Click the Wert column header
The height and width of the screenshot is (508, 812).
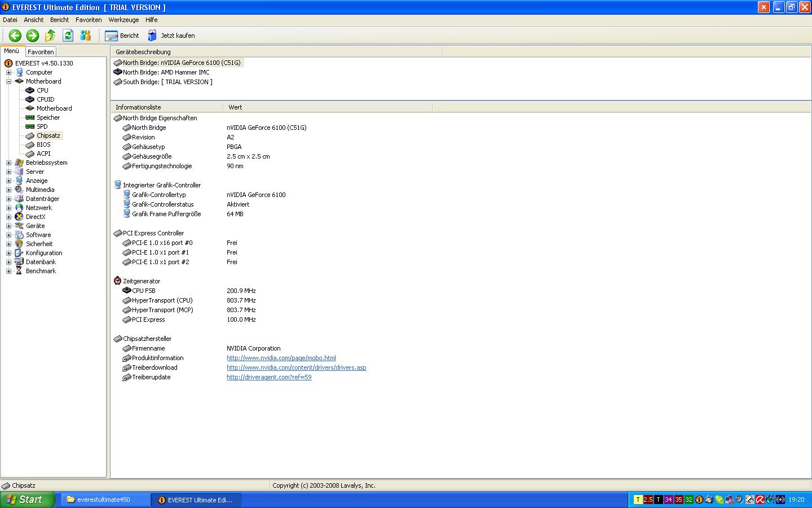tap(328, 107)
